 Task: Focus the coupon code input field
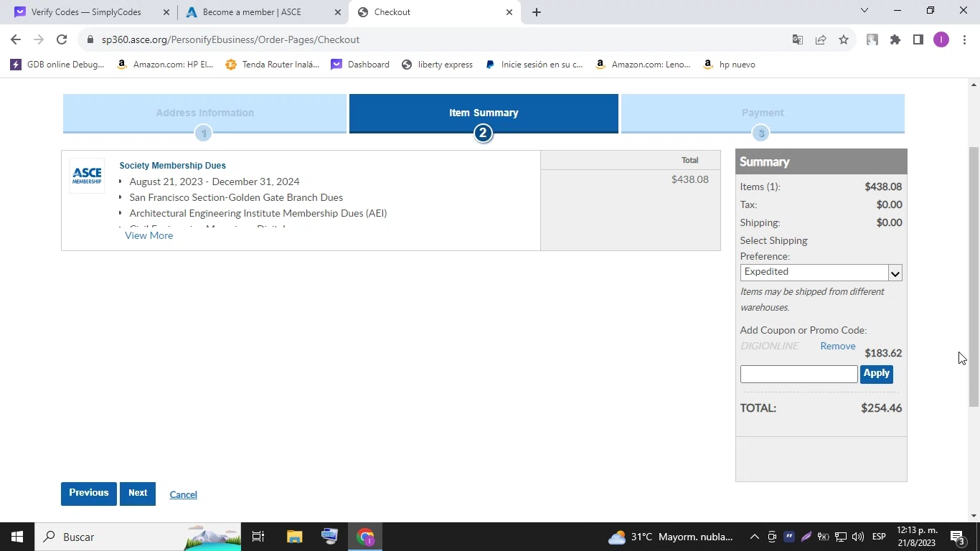point(798,374)
